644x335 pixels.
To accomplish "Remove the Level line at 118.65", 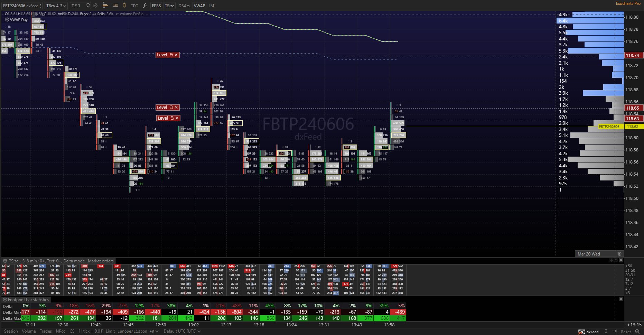I will (x=176, y=108).
